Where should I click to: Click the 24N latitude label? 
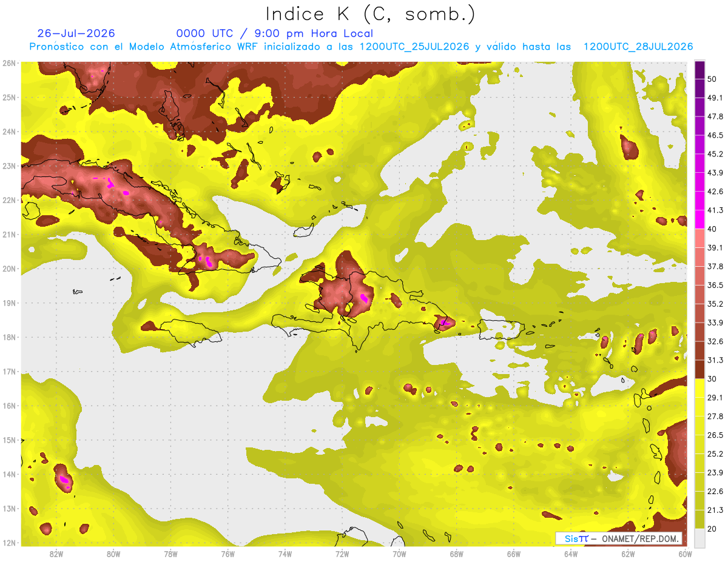(x=9, y=132)
